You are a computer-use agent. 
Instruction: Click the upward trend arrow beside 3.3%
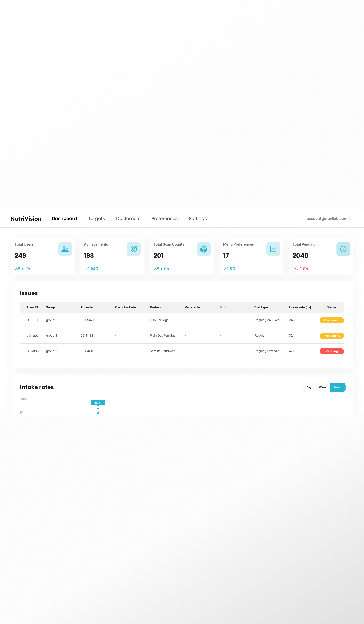[x=156, y=269]
